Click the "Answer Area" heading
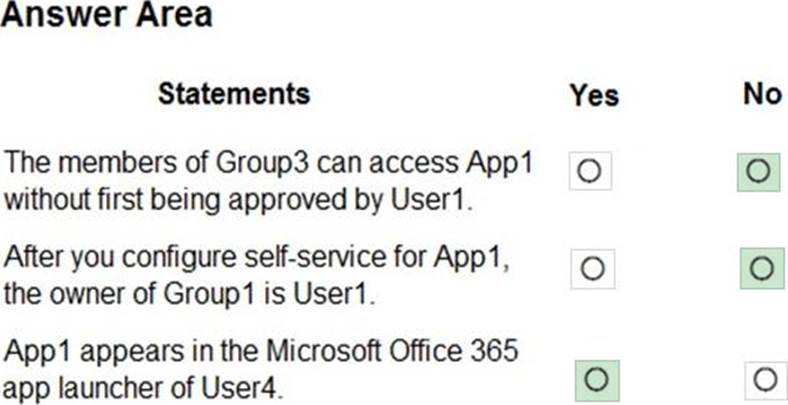 pos(107,15)
